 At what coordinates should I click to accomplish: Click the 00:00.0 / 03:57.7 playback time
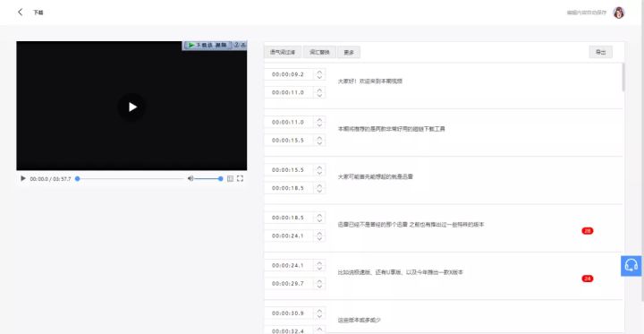click(50, 179)
